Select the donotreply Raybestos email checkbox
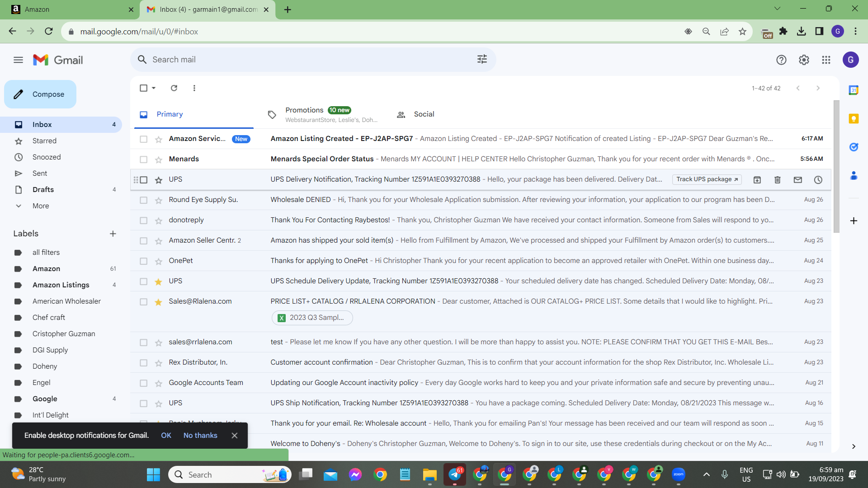This screenshot has height=488, width=868. [x=144, y=221]
